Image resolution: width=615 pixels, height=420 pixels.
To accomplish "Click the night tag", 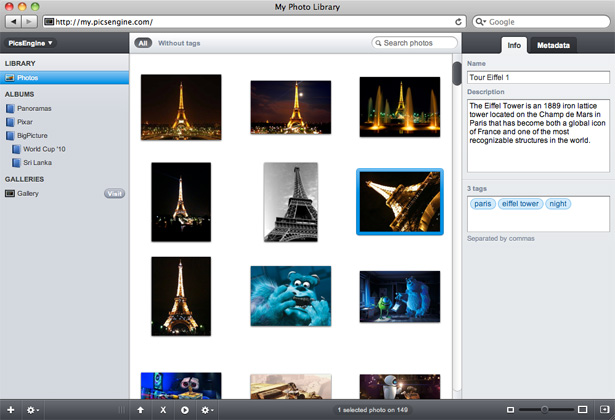I will coord(558,204).
